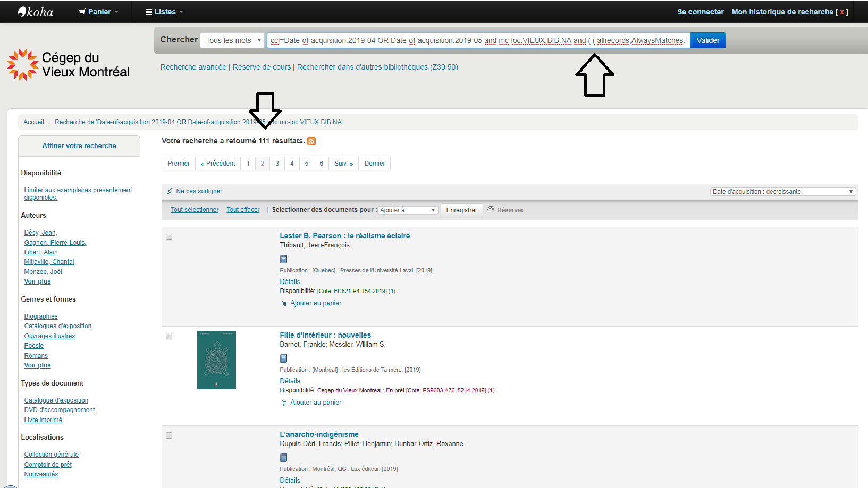This screenshot has height=488, width=868.
Task: Click book icon under L'anarcho-indigénisme
Action: pos(283,458)
